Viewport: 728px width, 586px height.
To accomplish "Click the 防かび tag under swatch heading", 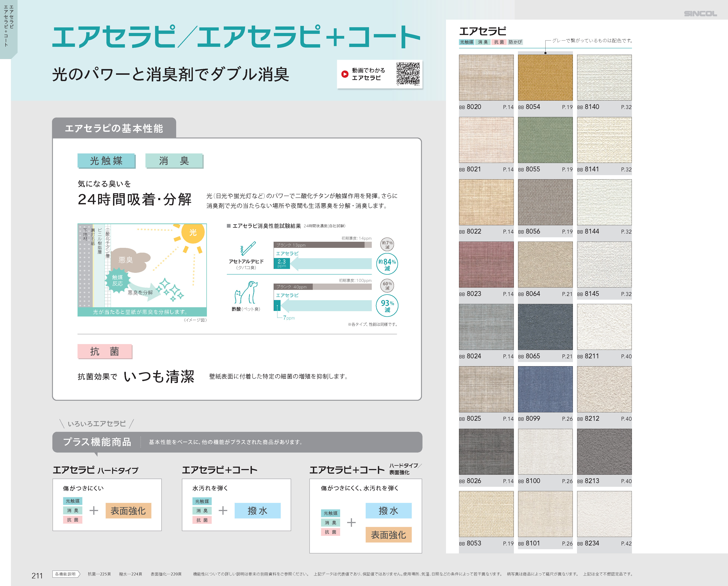I will tap(515, 42).
